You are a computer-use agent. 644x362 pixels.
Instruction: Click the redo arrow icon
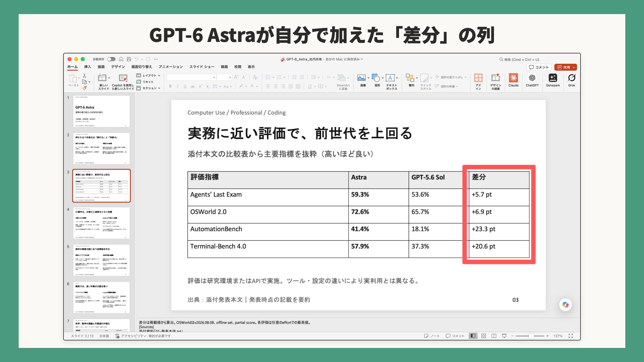pos(148,59)
